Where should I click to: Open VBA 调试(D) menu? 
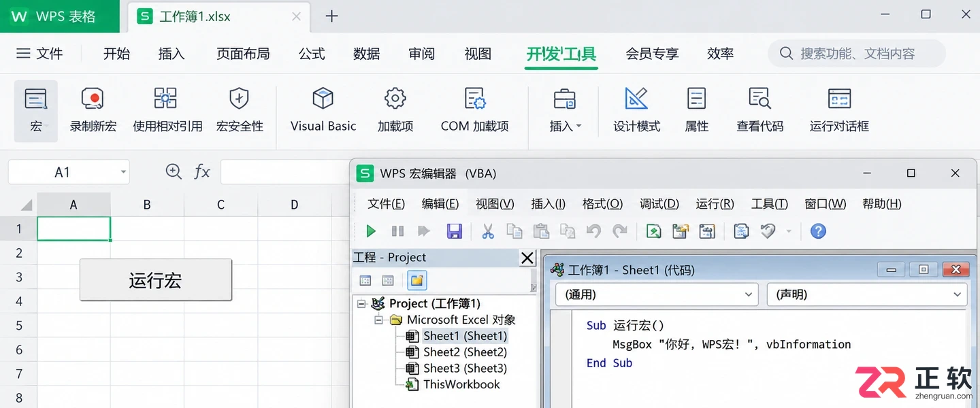pos(659,204)
